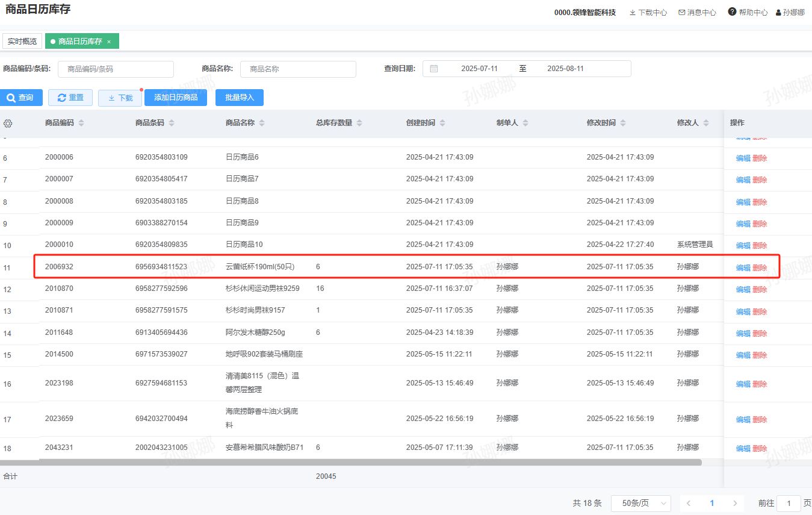Image resolution: width=812 pixels, height=515 pixels.
Task: Switch to the 实时概览 tab
Action: [22, 42]
